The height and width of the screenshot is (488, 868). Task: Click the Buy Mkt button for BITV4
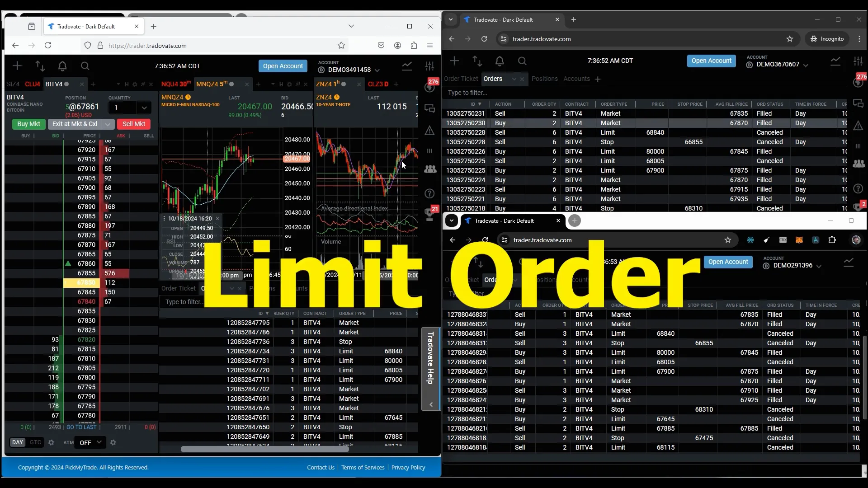28,124
